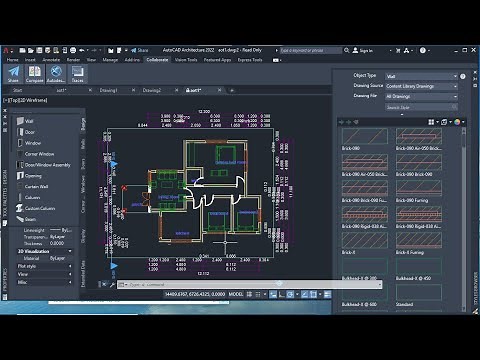Choose the Door/Window Assembly tool
The width and height of the screenshot is (480, 360).
(x=43, y=165)
